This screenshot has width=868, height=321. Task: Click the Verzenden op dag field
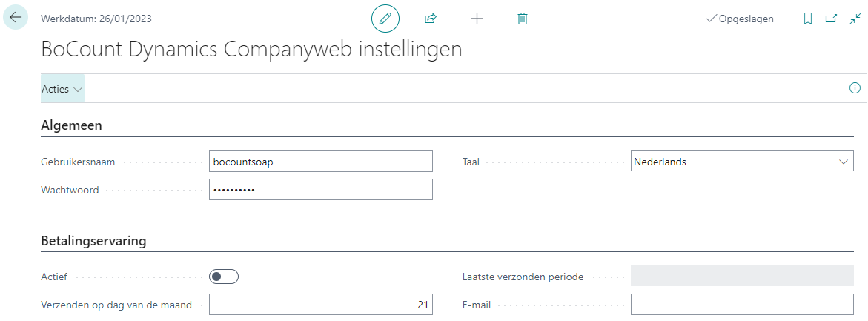(x=320, y=305)
